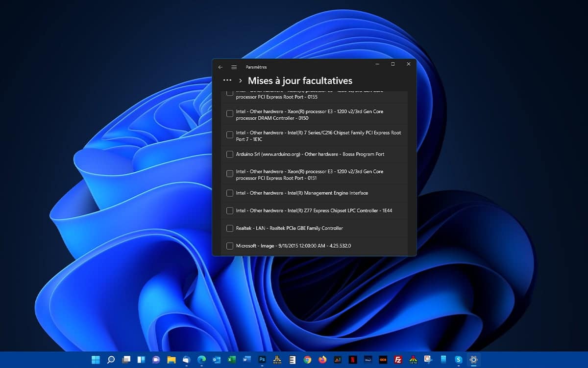Open Outlook from the taskbar

[x=217, y=360]
